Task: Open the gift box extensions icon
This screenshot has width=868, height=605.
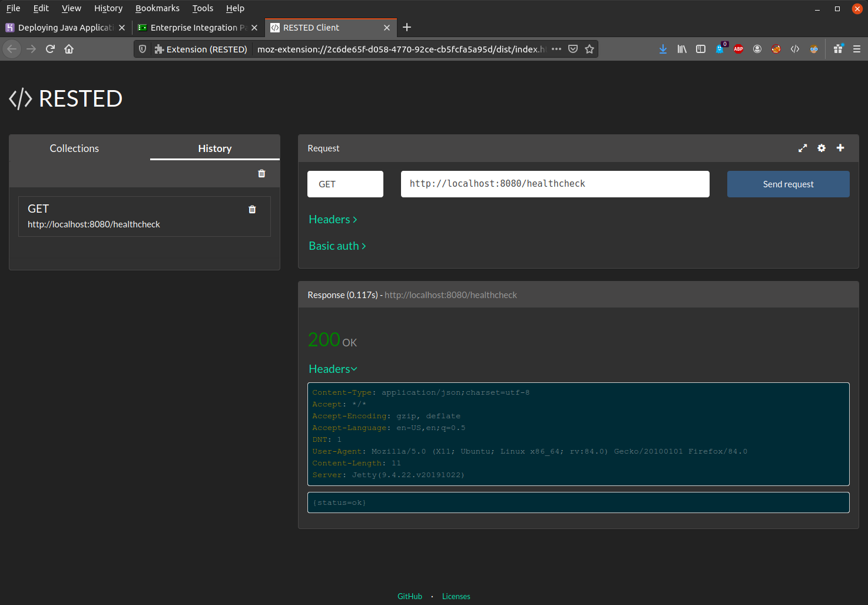Action: [838, 49]
